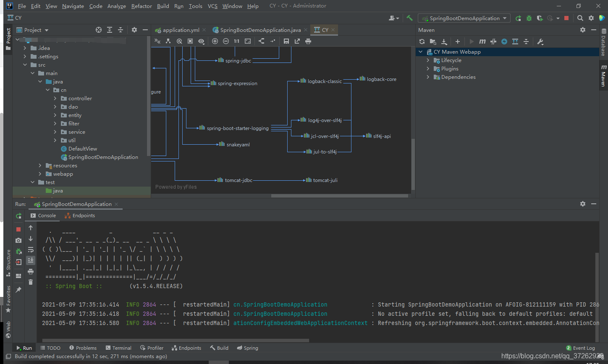This screenshot has height=364, width=608.
Task: Toggle Maven offline mode
Action: 493,42
